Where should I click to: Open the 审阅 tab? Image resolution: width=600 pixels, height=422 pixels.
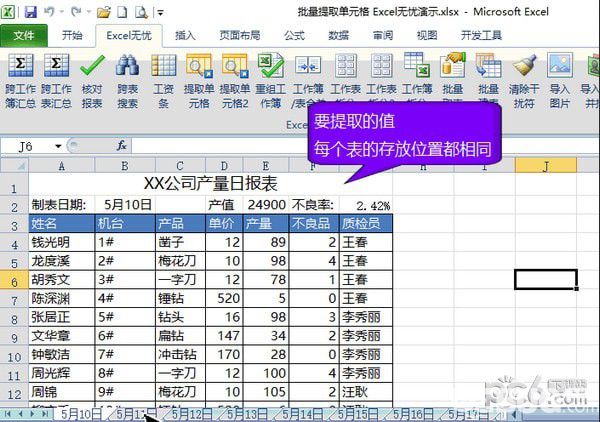tap(383, 35)
